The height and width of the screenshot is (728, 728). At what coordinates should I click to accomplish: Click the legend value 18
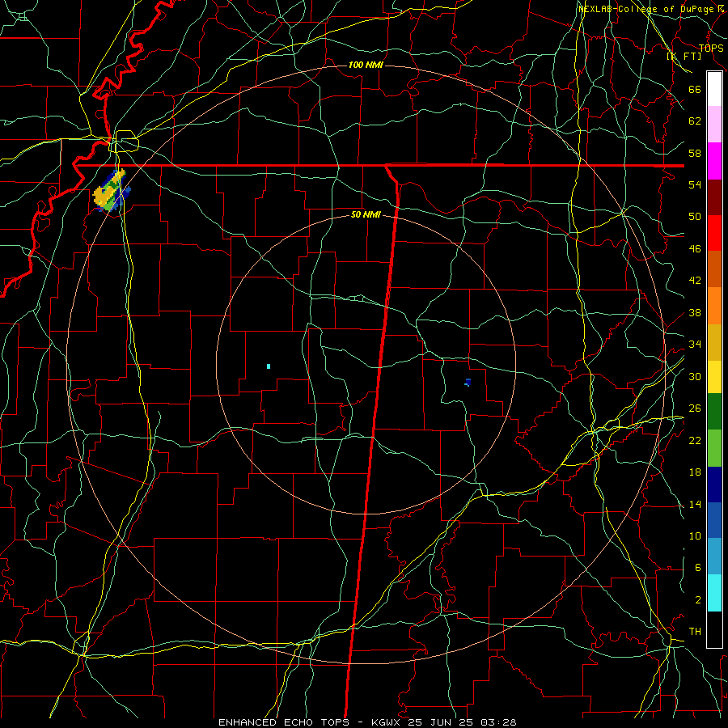[695, 472]
